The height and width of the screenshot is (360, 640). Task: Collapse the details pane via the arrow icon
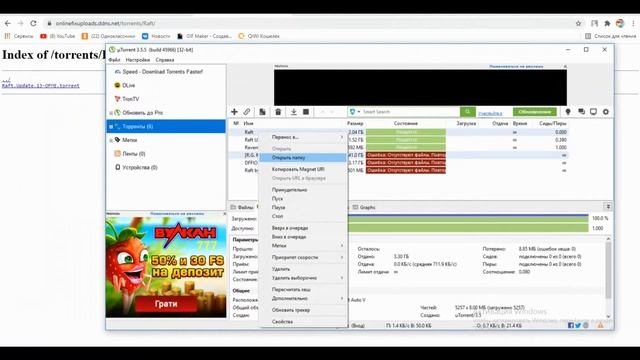[x=608, y=207]
